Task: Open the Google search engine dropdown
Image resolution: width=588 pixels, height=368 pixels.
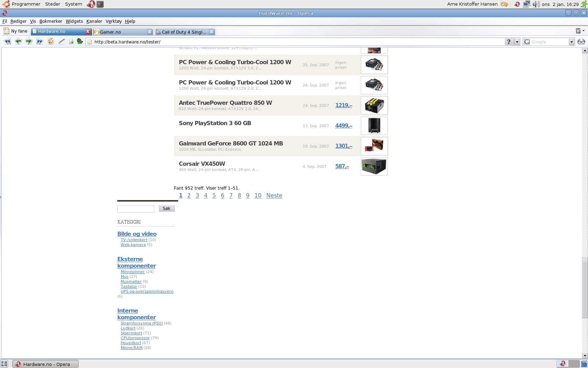Action: 571,42
